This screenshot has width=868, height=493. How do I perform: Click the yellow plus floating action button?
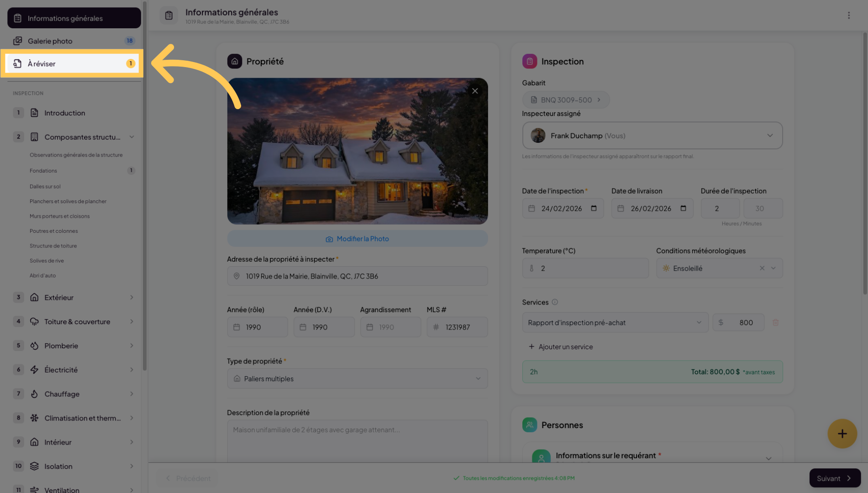click(842, 434)
